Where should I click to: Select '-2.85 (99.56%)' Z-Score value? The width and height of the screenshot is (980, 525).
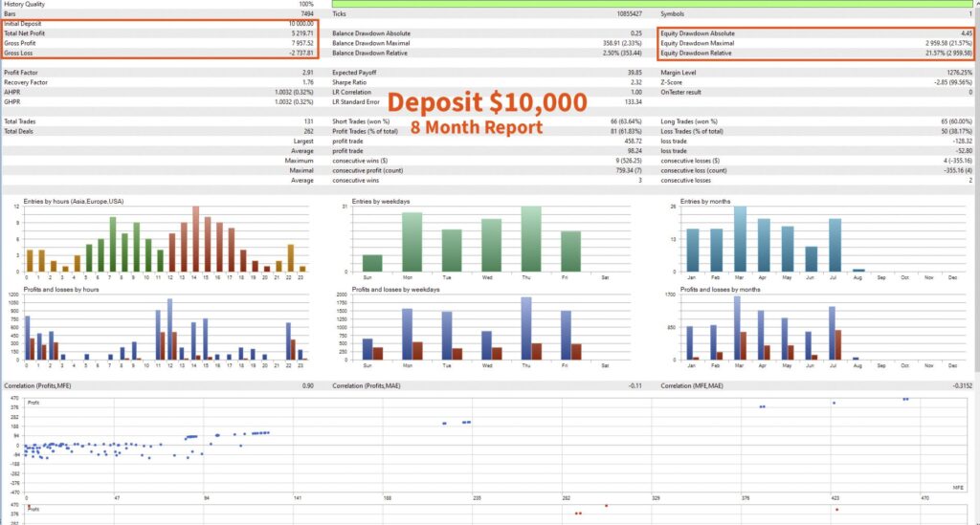tap(953, 82)
